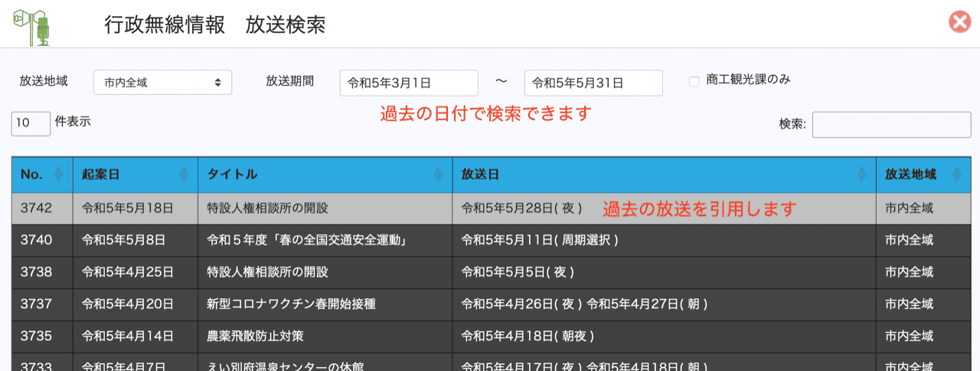Viewport: 980px width, 371px height.
Task: Select row 3737 新型コロナワクチン春開始接種
Action: pos(291,304)
